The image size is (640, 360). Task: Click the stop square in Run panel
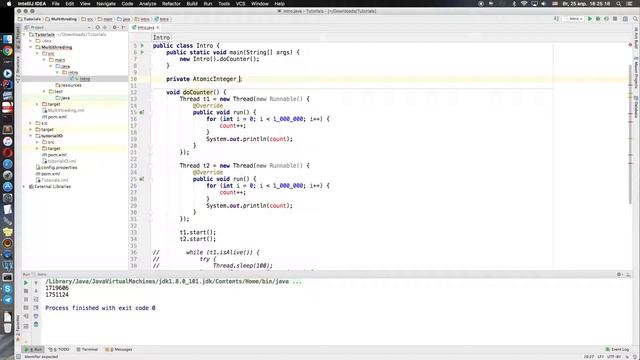click(x=26, y=291)
